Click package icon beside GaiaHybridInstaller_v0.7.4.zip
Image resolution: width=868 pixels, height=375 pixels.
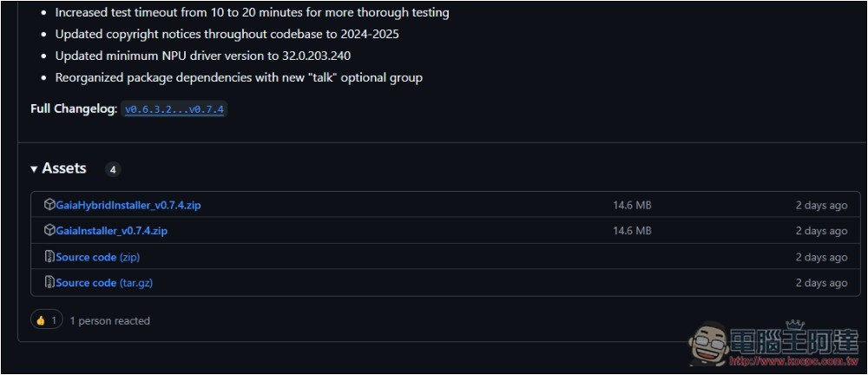pyautogui.click(x=49, y=205)
